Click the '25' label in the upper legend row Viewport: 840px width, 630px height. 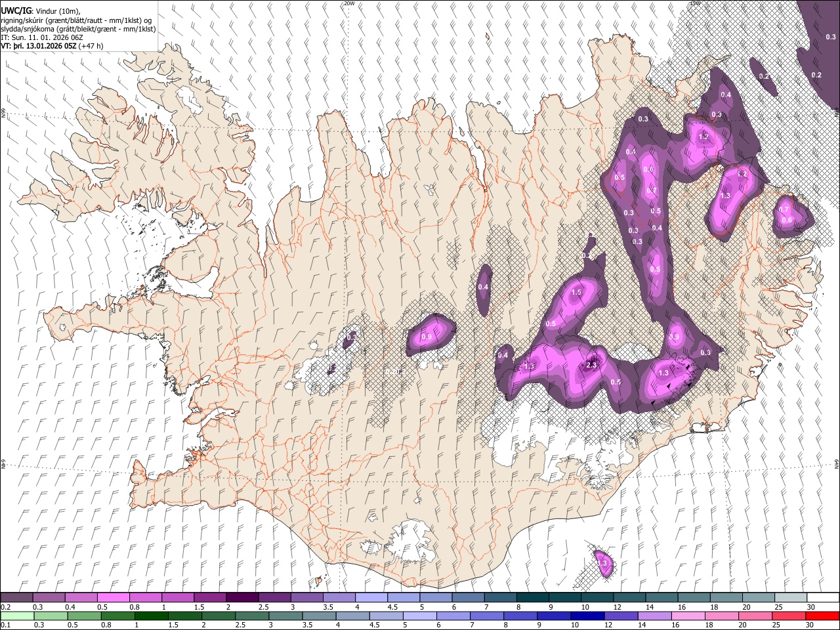coord(779,607)
